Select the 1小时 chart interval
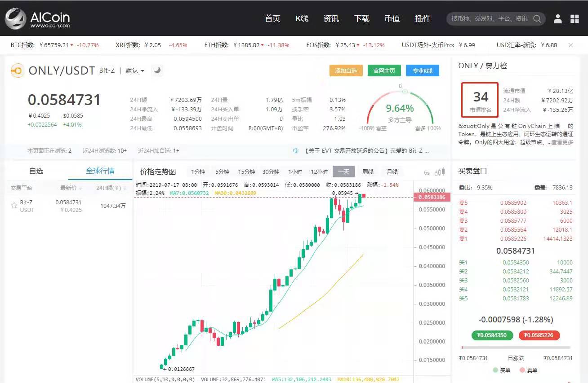Screen dimensions: 588x383 [295, 172]
